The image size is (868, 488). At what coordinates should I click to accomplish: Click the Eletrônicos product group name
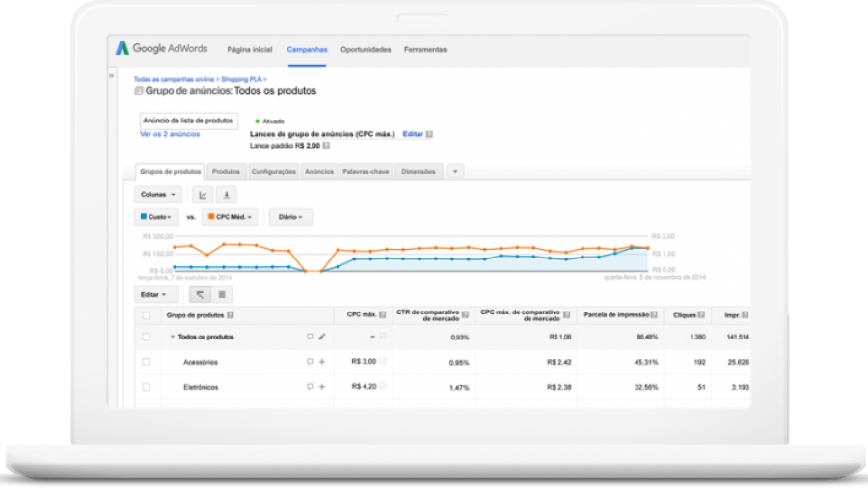201,387
